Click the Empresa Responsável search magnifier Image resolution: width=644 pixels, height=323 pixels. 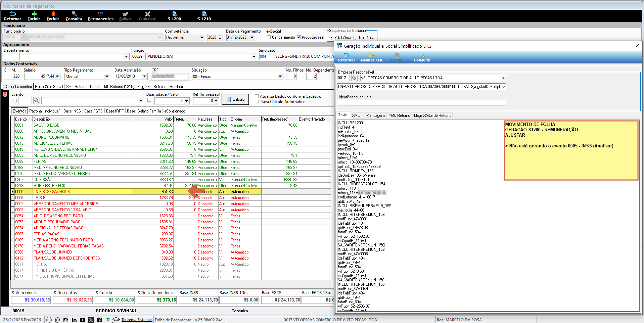pos(354,78)
